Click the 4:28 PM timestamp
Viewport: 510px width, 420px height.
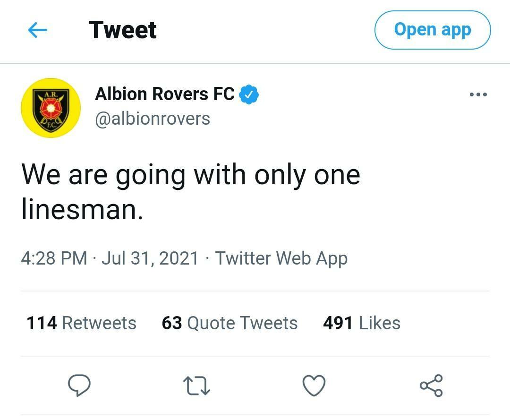point(54,258)
